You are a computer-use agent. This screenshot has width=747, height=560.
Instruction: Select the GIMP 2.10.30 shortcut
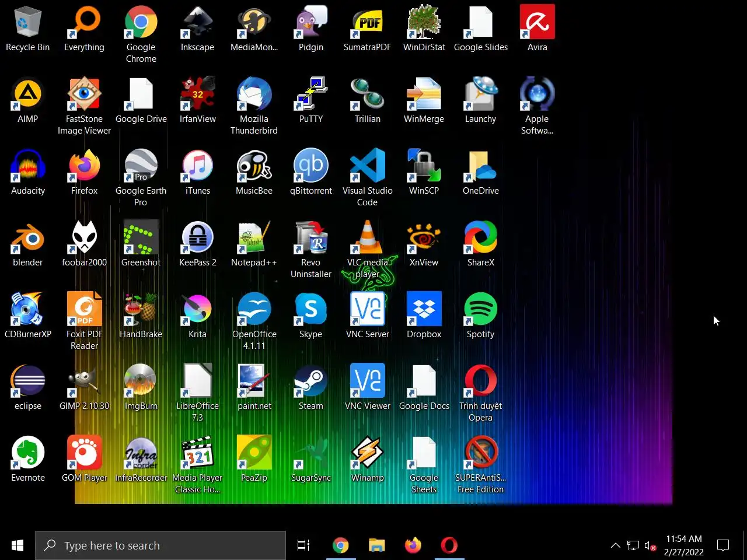coord(85,381)
